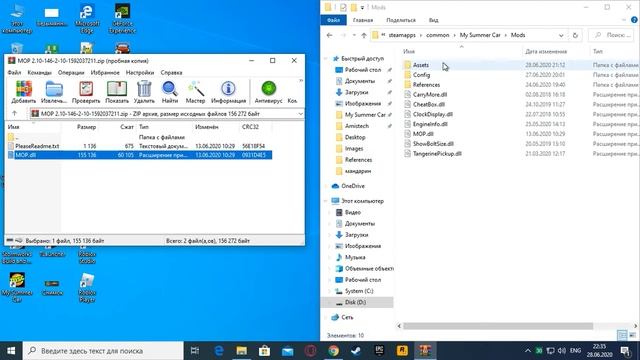
Task: Select ShowBoltSize.dll in Explorer
Action: click(x=433, y=144)
